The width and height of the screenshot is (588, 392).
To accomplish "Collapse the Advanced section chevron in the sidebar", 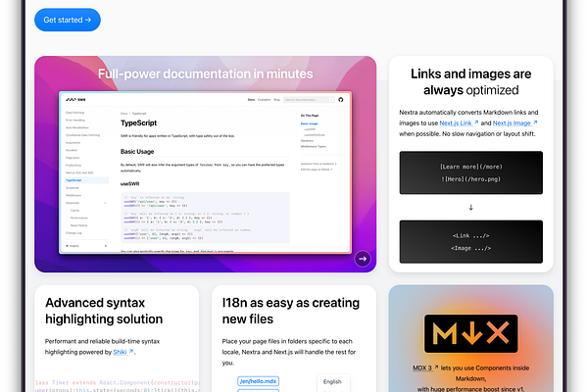I will 105,203.
